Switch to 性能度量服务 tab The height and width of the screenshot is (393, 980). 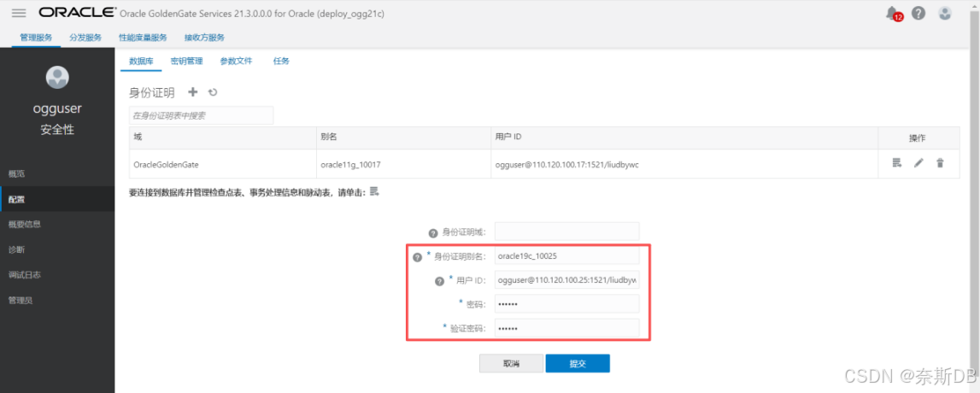coord(144,38)
